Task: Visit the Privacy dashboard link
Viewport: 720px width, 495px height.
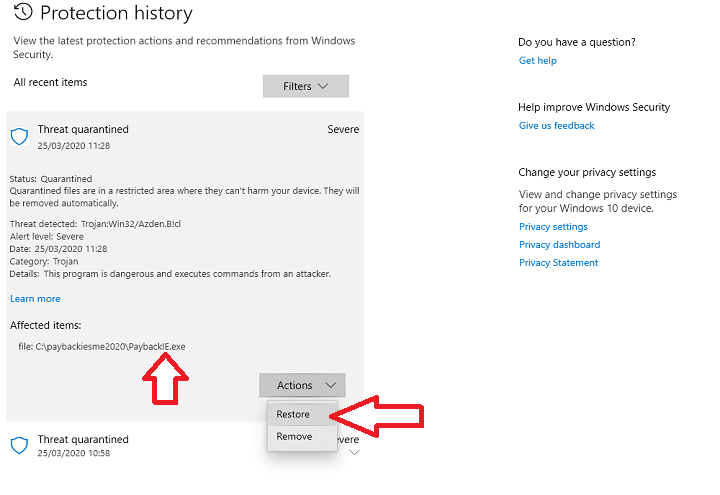Action: (559, 245)
